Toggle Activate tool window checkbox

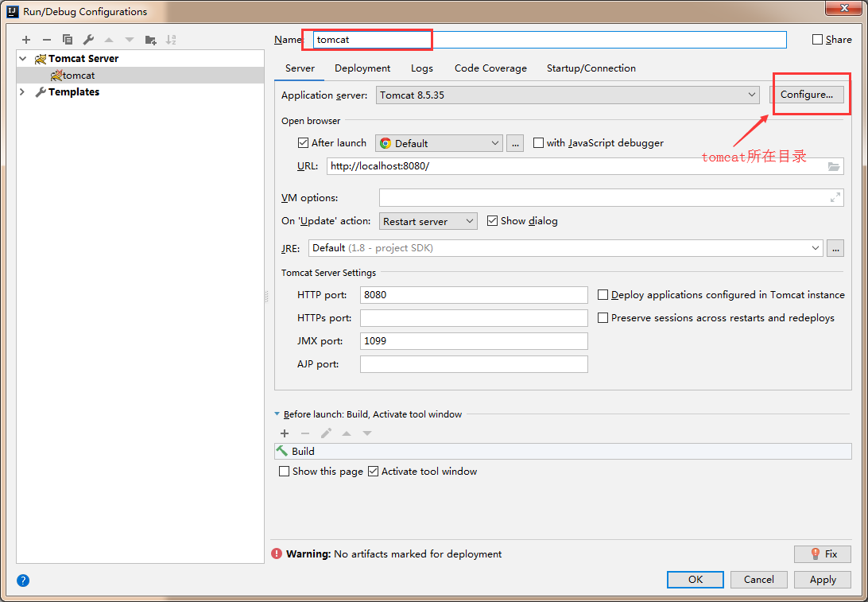tap(373, 472)
